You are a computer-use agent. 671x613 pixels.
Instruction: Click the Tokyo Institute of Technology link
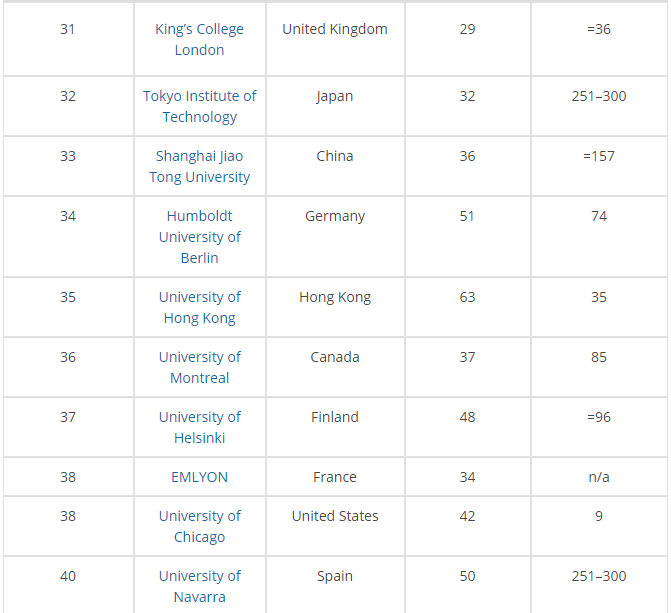199,107
